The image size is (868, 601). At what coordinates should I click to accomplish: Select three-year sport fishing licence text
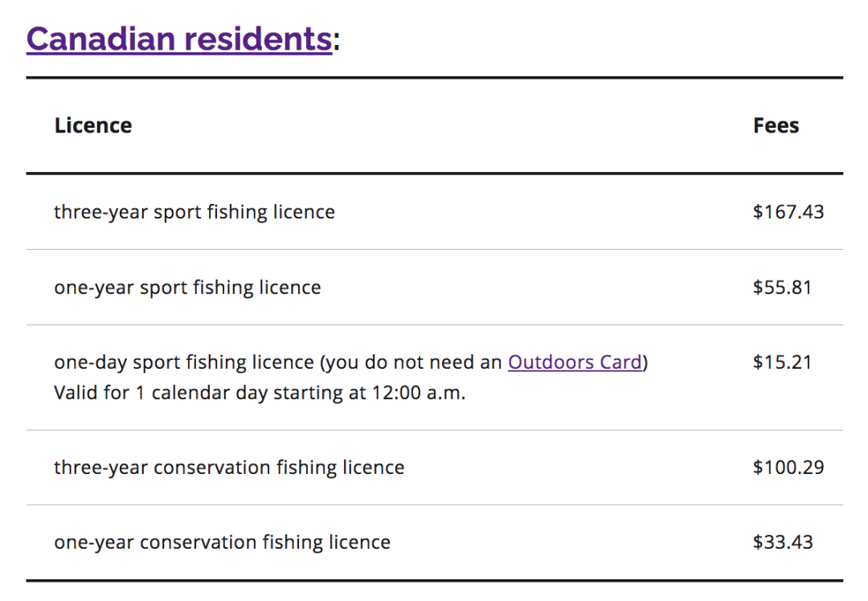click(194, 212)
